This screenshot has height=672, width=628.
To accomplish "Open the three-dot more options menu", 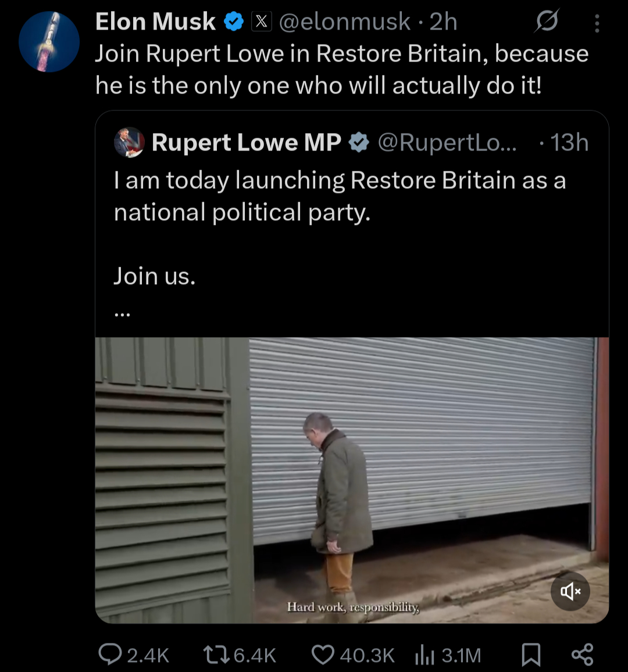I will point(597,23).
